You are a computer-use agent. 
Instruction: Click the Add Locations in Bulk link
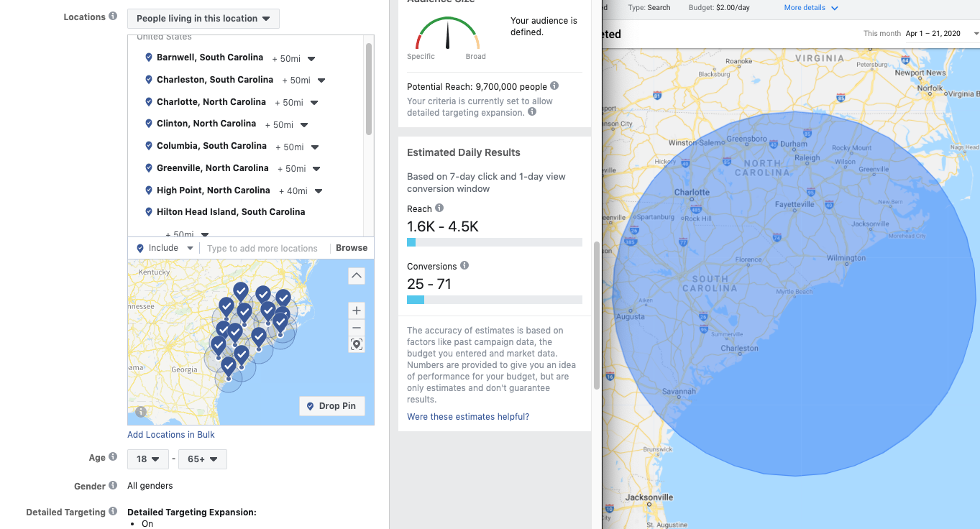(x=171, y=435)
